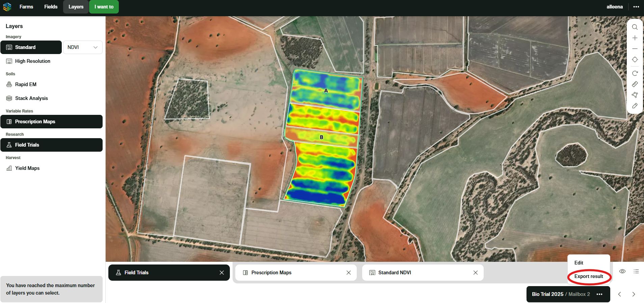This screenshot has height=303, width=644.
Task: Click the green I want to button
Action: [104, 7]
